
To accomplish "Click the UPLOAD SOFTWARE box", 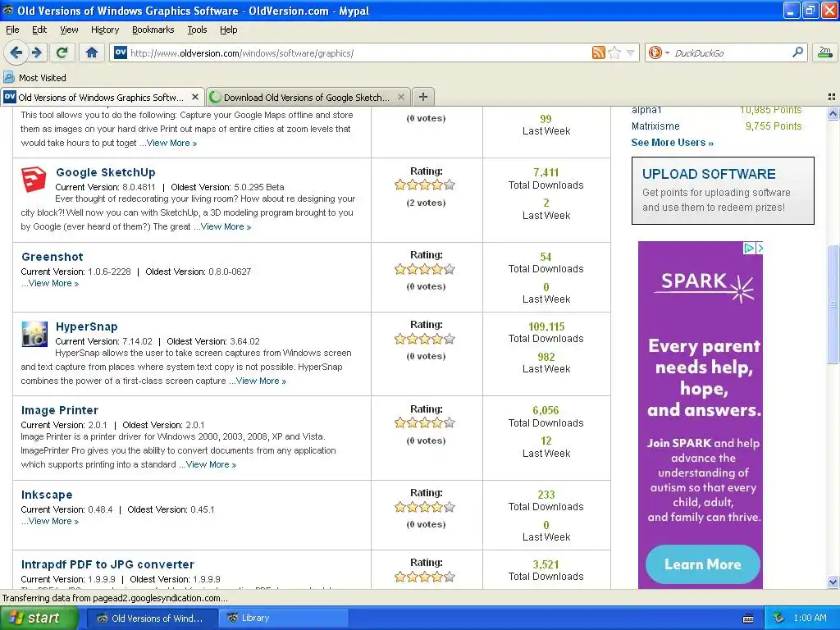I will pyautogui.click(x=723, y=190).
